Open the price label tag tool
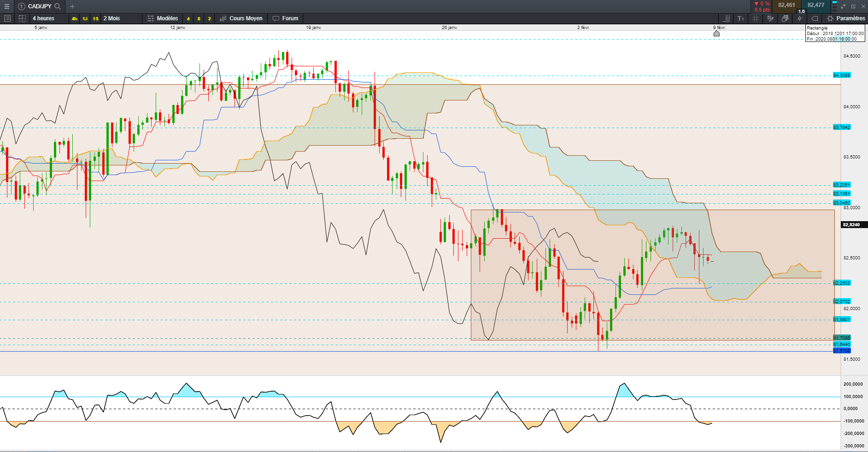The image size is (868, 452). pos(814,18)
